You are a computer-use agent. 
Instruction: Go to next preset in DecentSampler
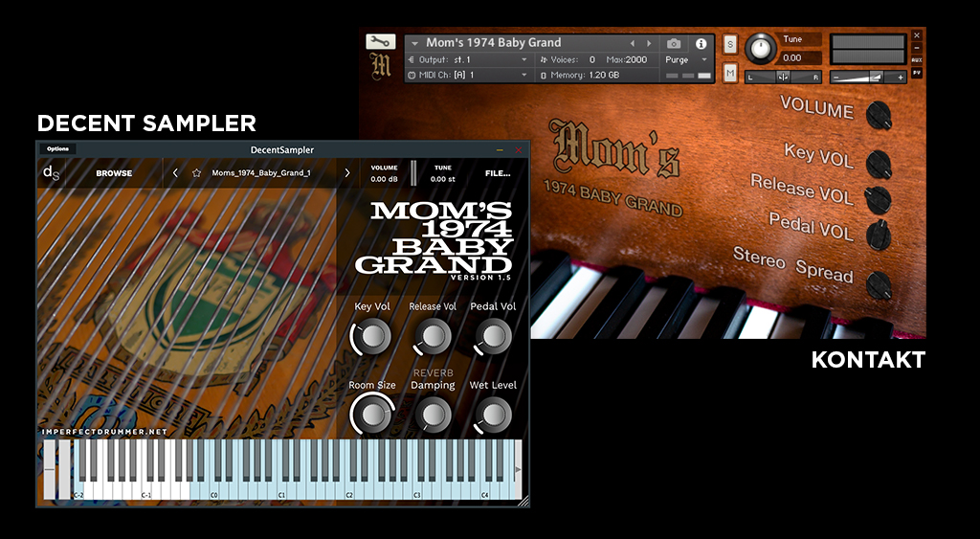(347, 173)
